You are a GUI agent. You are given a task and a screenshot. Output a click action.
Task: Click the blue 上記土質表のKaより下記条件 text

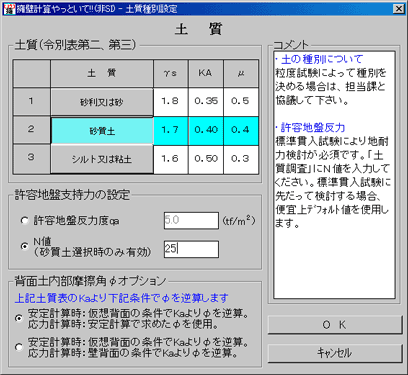point(122,298)
